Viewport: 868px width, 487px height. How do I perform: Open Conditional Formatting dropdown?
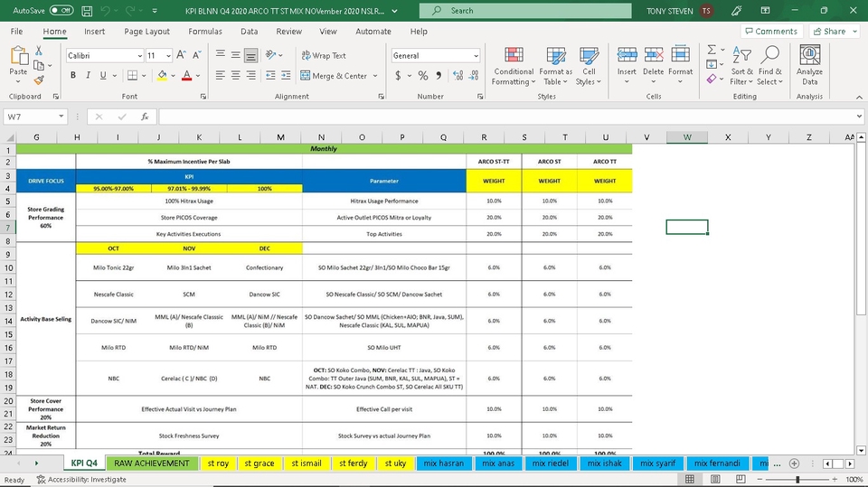514,66
